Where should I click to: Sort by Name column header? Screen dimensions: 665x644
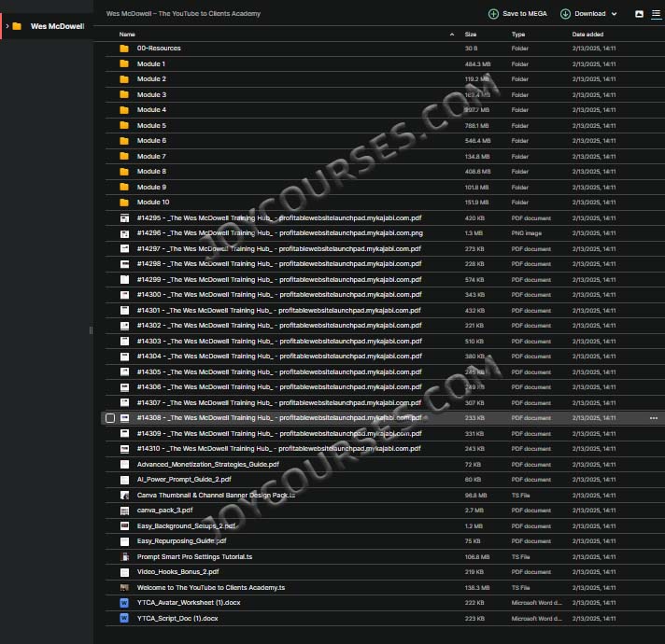127,35
